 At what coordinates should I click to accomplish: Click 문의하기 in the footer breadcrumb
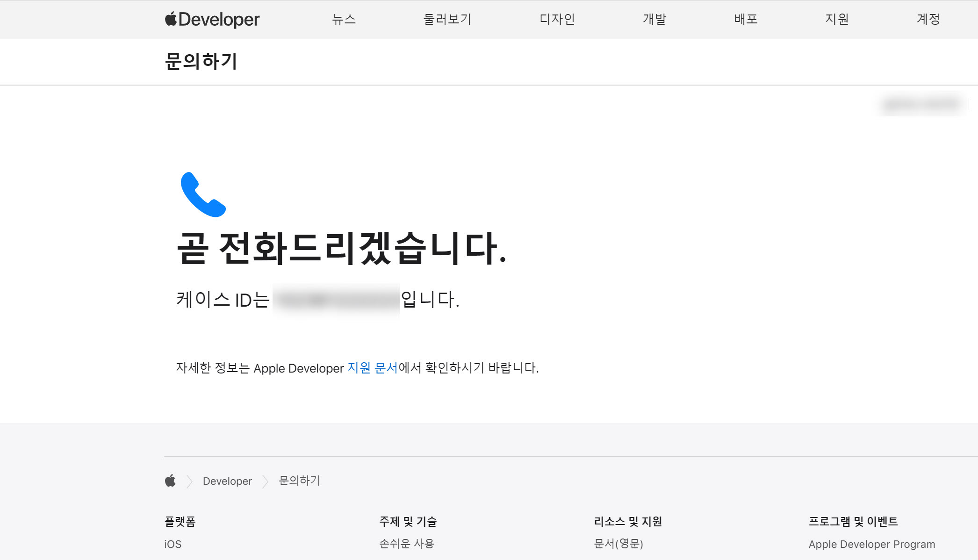tap(299, 481)
